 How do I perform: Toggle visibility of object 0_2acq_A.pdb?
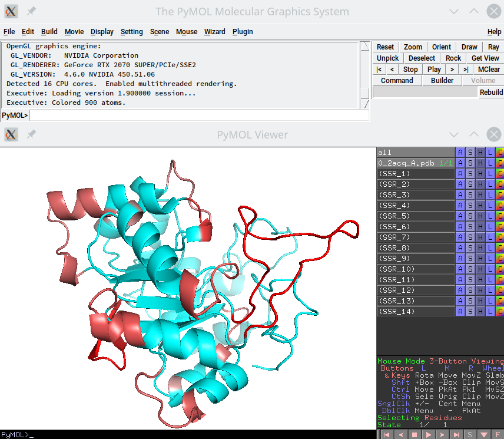point(416,163)
